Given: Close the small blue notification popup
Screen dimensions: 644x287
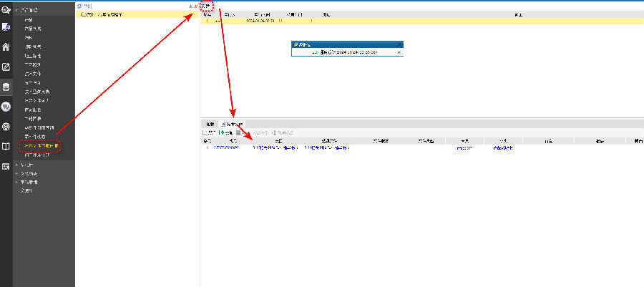Looking at the screenshot, I should point(399,44).
